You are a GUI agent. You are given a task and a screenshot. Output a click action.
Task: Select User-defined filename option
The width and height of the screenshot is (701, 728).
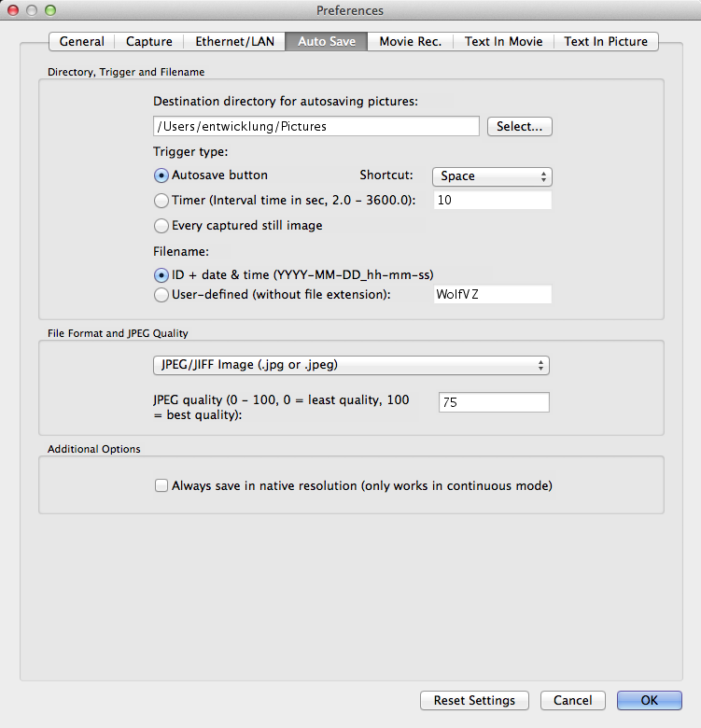coord(161,295)
